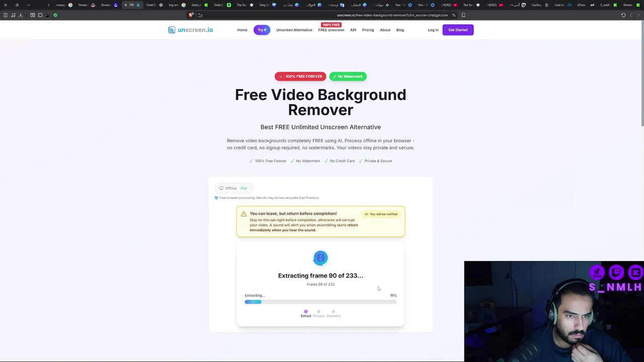
Task: Click the Get Started button
Action: 458,30
